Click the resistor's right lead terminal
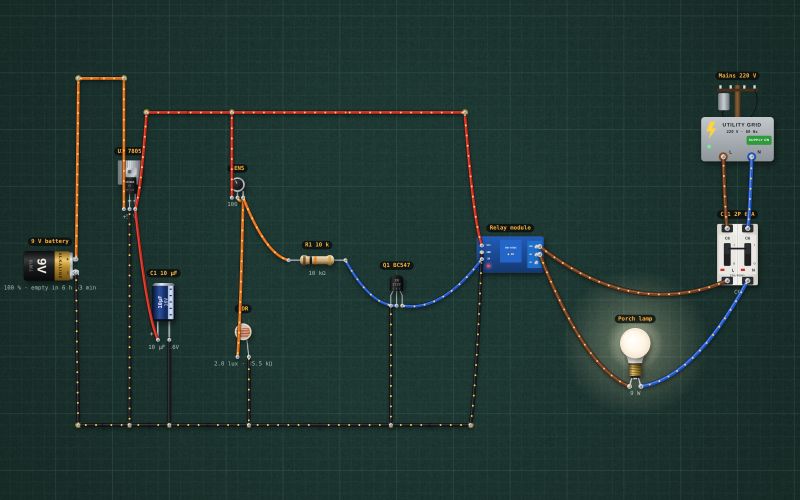 click(345, 260)
